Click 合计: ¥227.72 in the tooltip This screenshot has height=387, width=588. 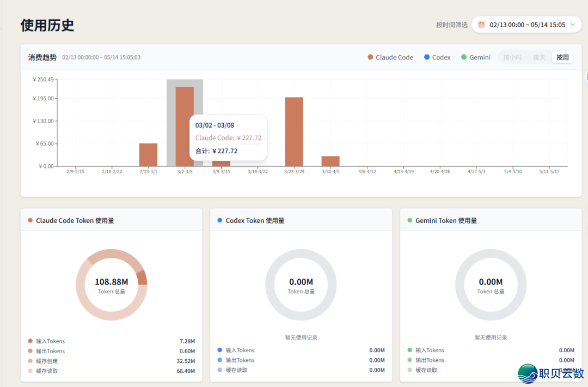(x=216, y=151)
